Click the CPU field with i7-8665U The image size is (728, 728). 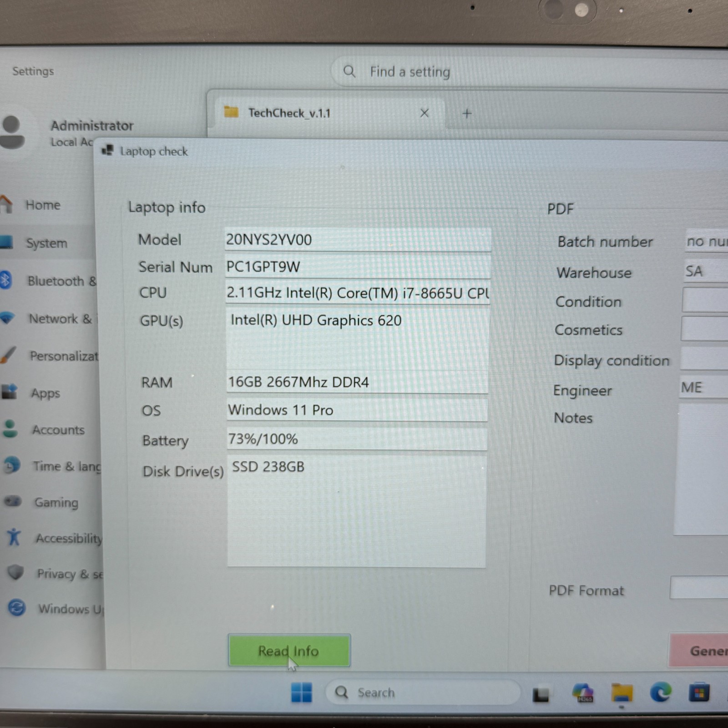[x=358, y=293]
